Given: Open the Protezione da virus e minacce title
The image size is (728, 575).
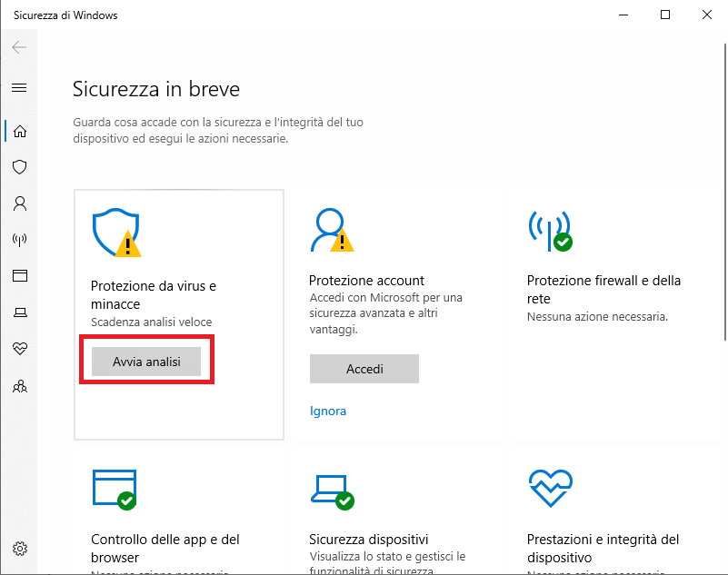Looking at the screenshot, I should pos(154,295).
